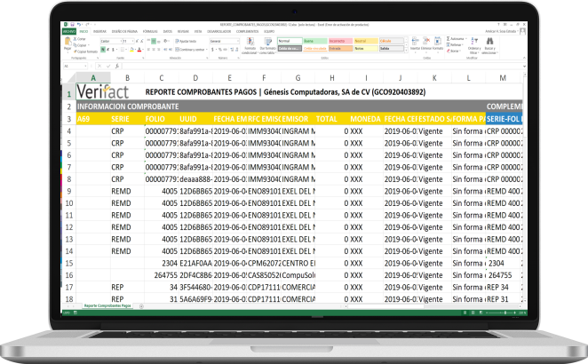
Task: Click Ordenar y filtrar icon
Action: (x=474, y=41)
